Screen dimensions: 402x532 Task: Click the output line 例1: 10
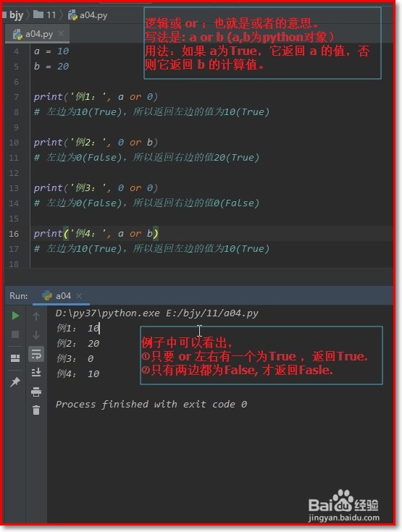(x=78, y=329)
